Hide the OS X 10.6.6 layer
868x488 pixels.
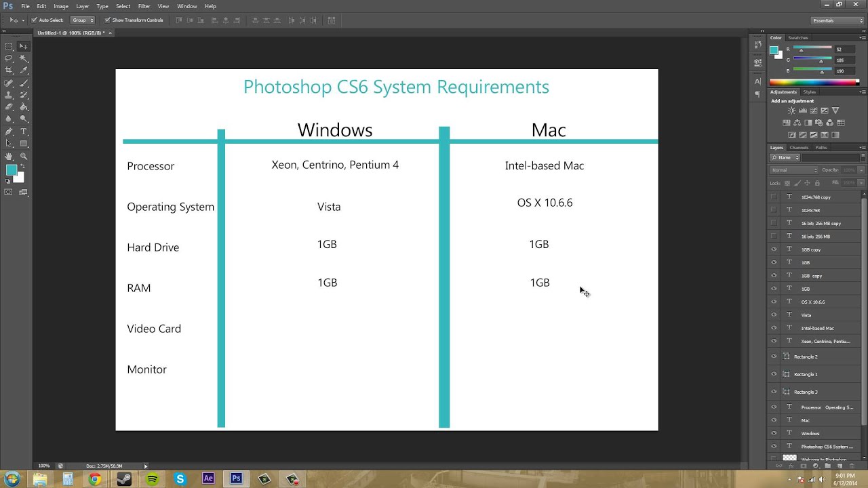point(774,302)
